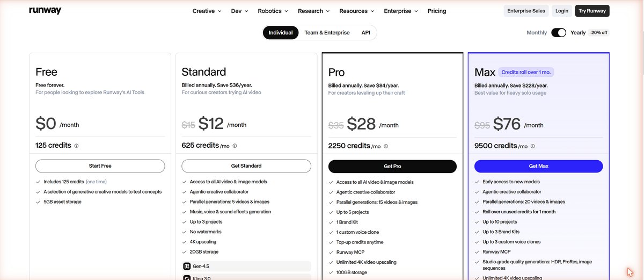Click the Gen-4.5 model icon
The height and width of the screenshot is (280, 644).
click(x=187, y=266)
